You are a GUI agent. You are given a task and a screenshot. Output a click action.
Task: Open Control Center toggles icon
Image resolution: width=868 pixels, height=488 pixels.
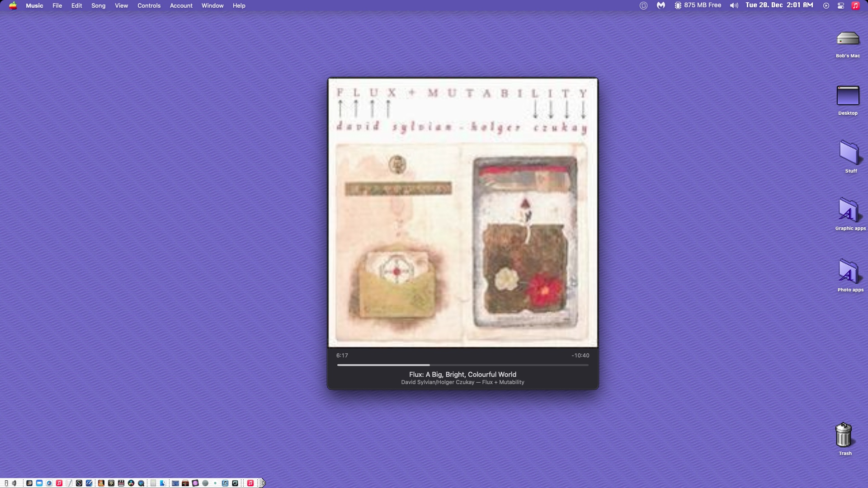[841, 5]
